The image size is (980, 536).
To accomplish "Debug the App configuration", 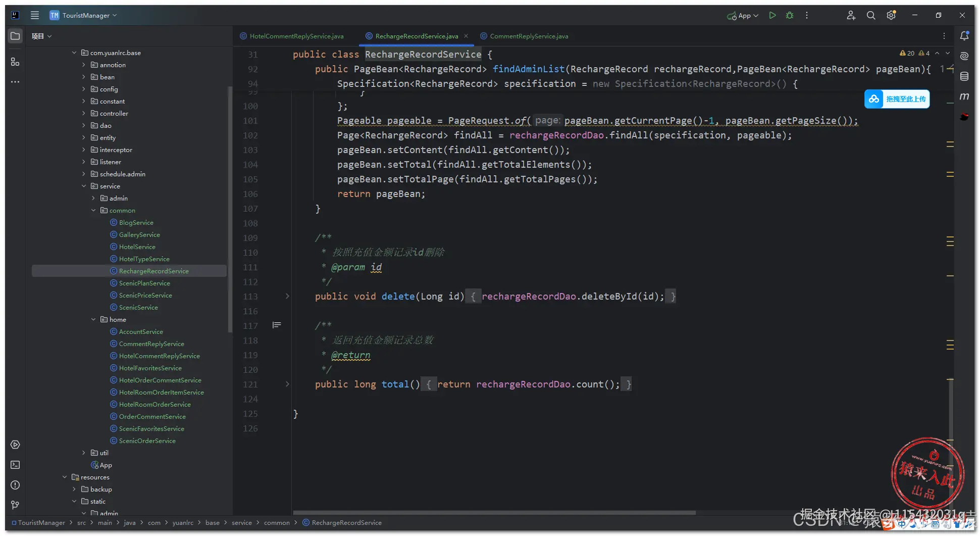I will click(x=790, y=15).
